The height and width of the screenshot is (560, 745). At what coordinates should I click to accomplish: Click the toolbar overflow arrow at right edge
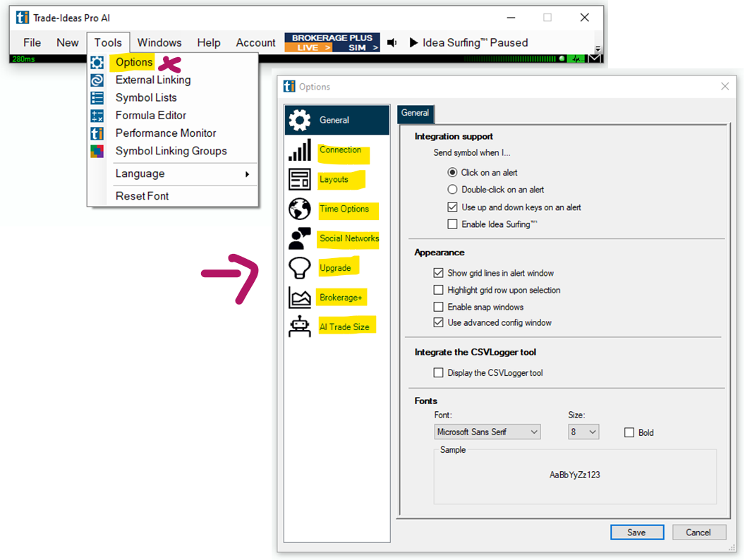tap(598, 49)
